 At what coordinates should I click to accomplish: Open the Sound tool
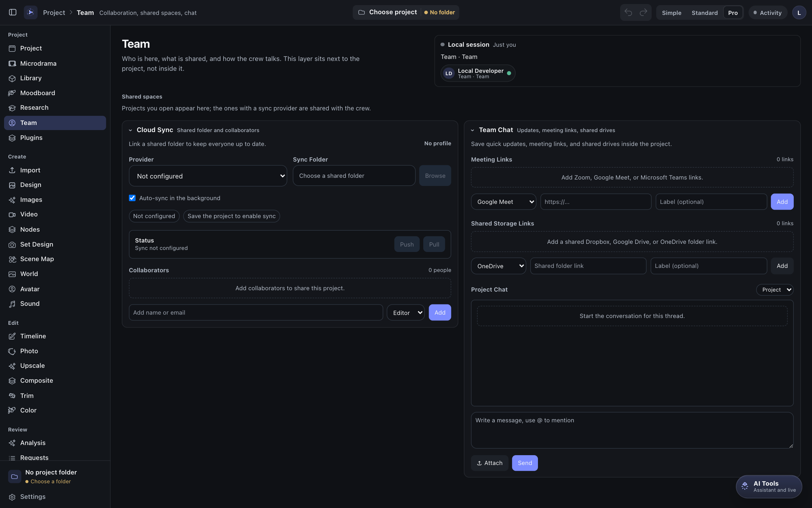(x=55, y=303)
